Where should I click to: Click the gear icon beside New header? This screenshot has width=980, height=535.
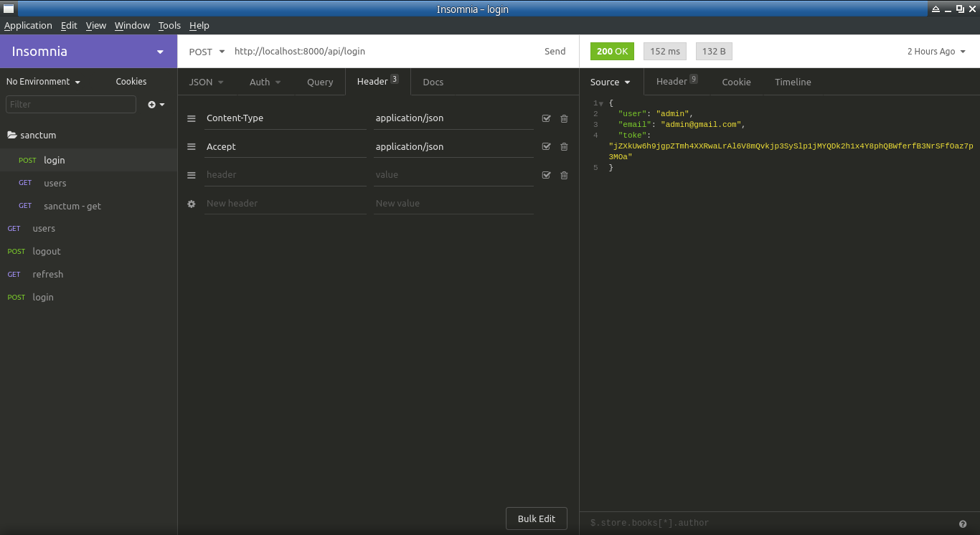click(x=192, y=204)
